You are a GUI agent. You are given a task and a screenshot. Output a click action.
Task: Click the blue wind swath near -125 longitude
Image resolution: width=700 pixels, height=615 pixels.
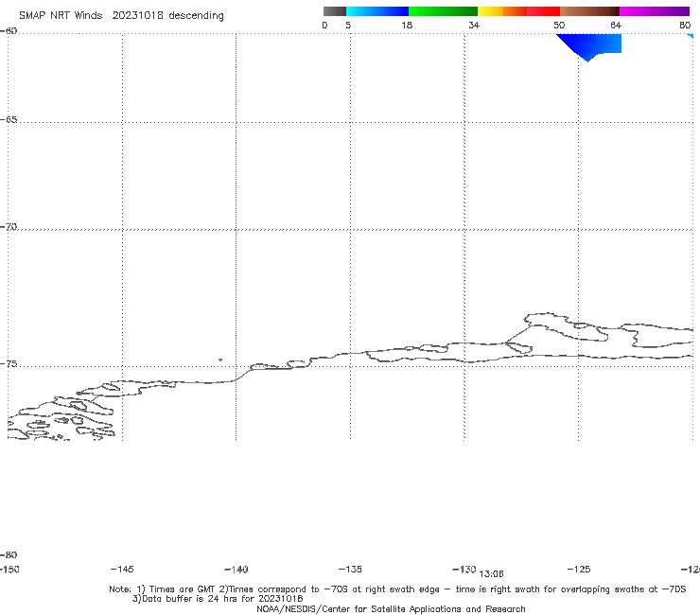[x=591, y=45]
